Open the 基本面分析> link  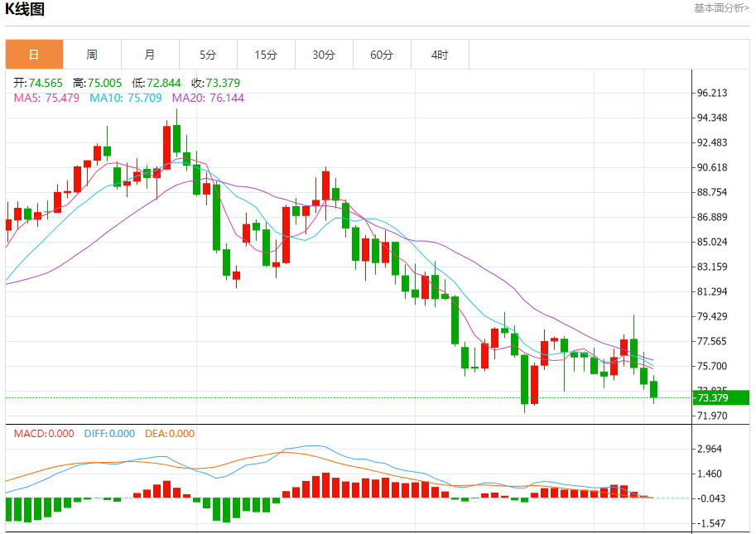(x=721, y=8)
